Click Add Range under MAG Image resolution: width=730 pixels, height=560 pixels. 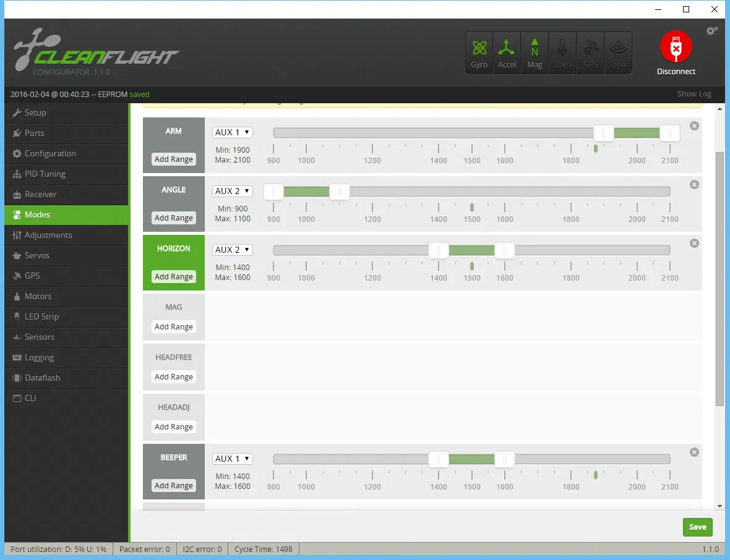(x=174, y=326)
